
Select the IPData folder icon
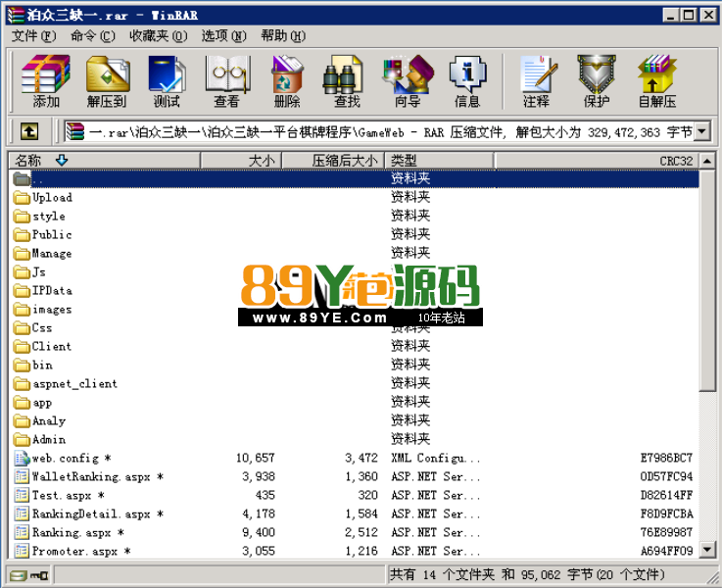[x=22, y=290]
